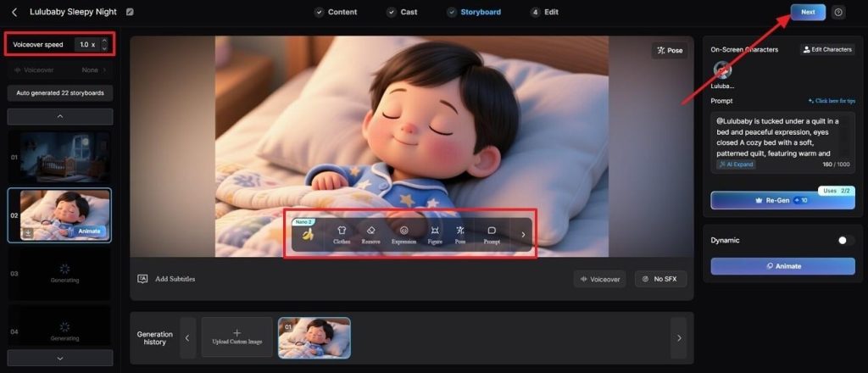The height and width of the screenshot is (373, 868).
Task: Open the help question mark icon
Action: [x=838, y=12]
